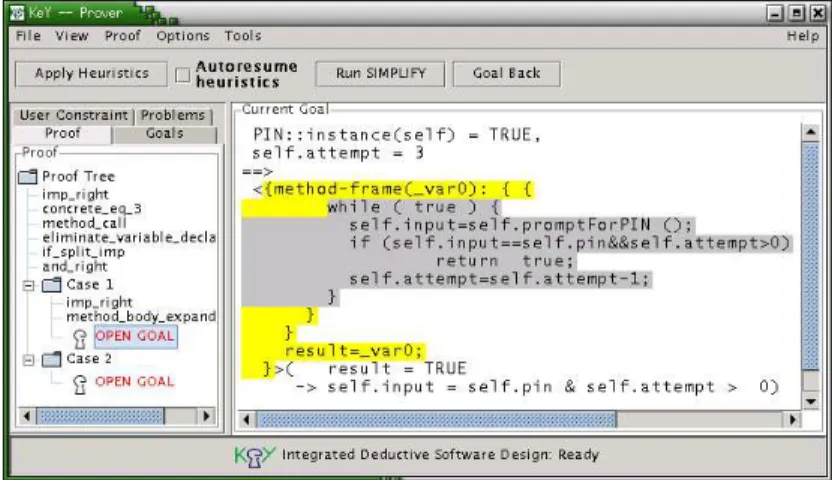
Task: Click the keyhole icon under Case 2
Action: (80, 383)
